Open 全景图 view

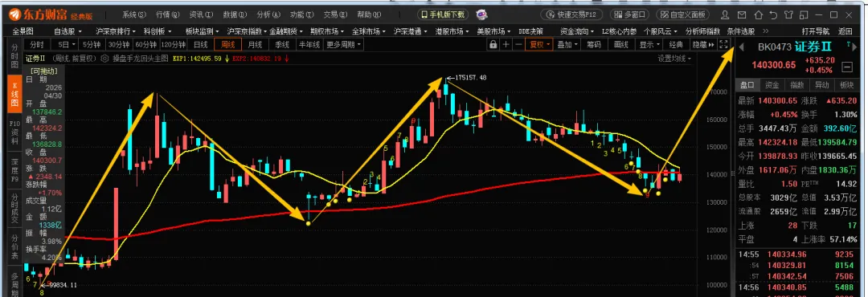coord(23,31)
